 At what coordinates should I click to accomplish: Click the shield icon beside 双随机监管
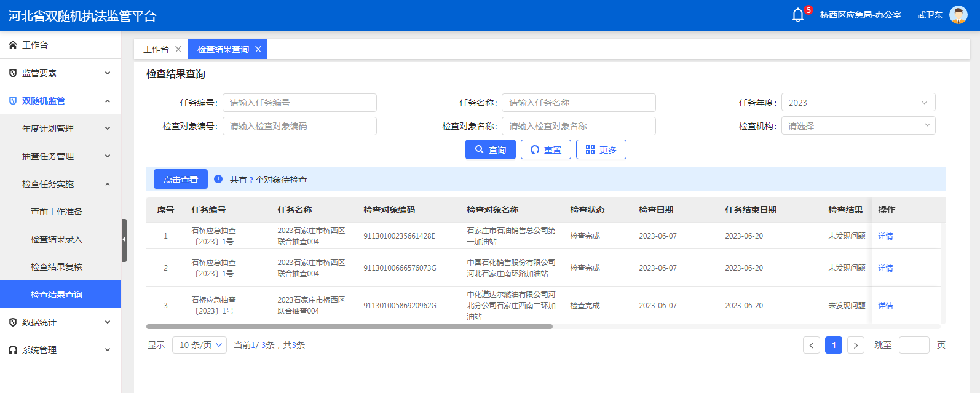[13, 101]
